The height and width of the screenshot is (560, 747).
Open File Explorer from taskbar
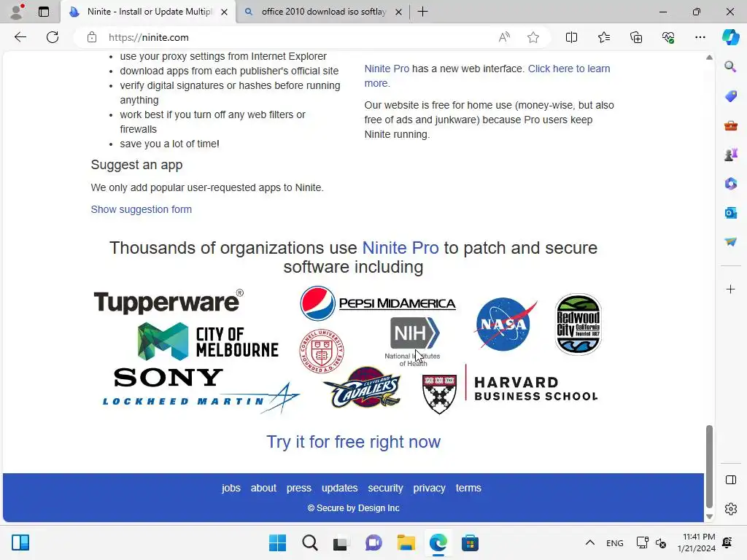pos(406,542)
